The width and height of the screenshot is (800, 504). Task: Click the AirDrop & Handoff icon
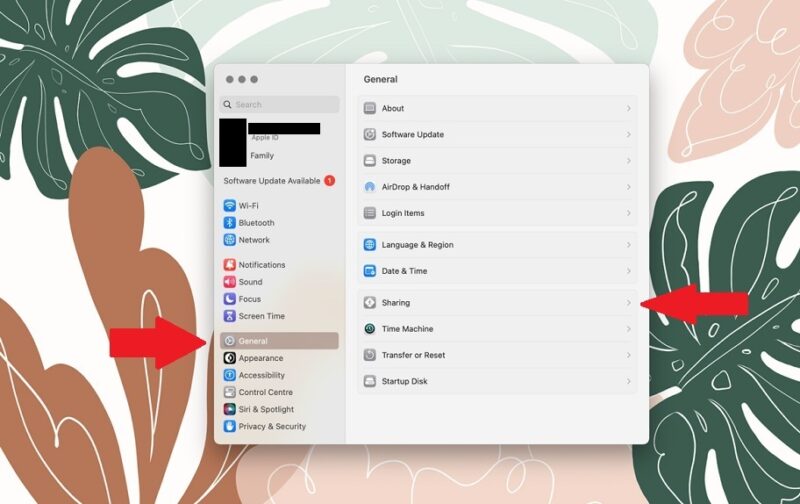click(x=370, y=187)
